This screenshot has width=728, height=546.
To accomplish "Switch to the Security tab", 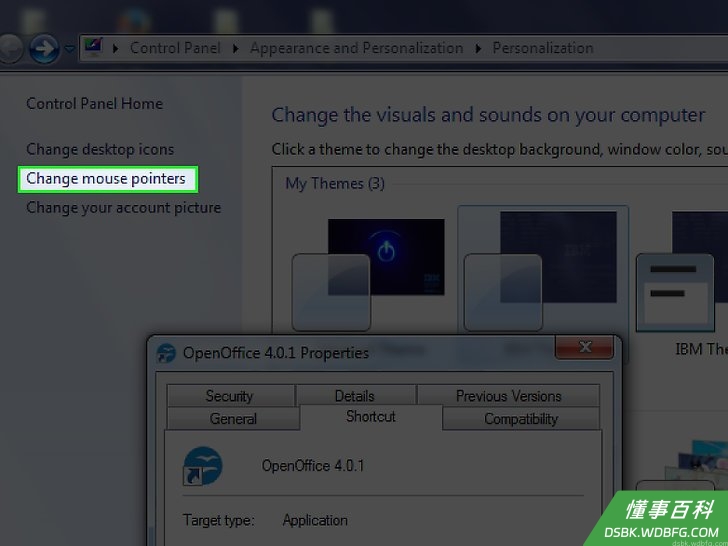I will point(230,396).
